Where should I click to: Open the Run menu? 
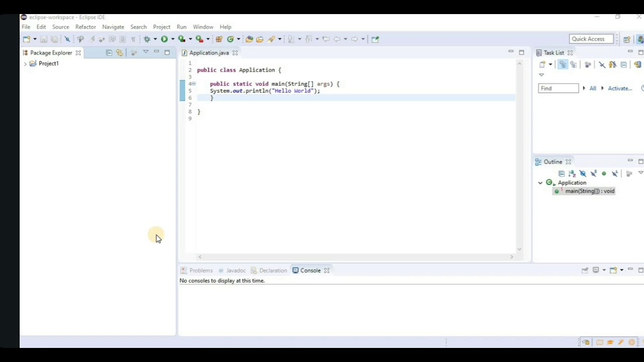point(182,27)
